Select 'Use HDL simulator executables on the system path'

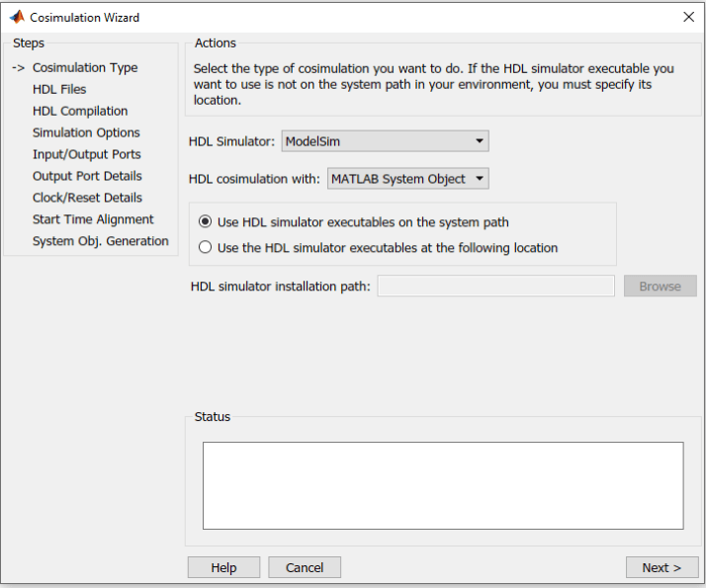pyautogui.click(x=206, y=222)
